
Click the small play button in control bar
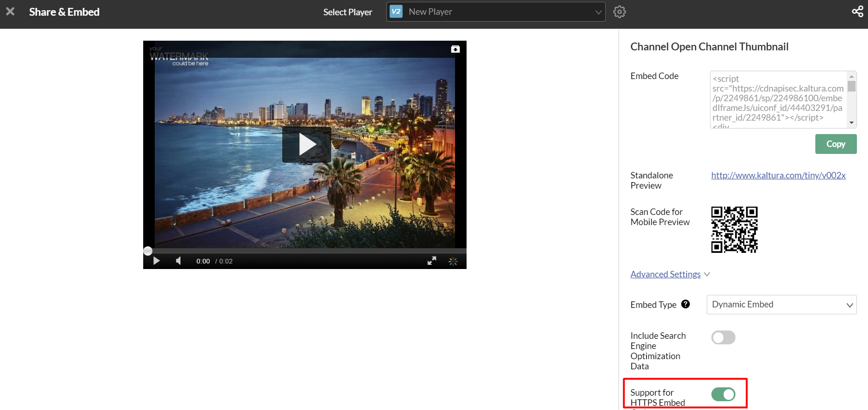click(x=156, y=261)
